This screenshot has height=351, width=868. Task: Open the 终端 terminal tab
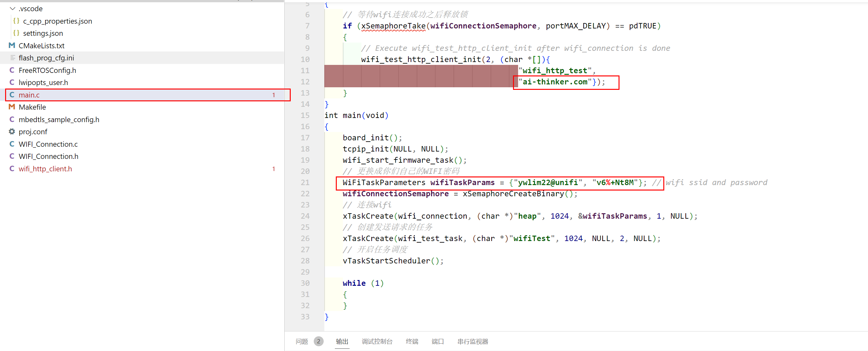coord(412,341)
